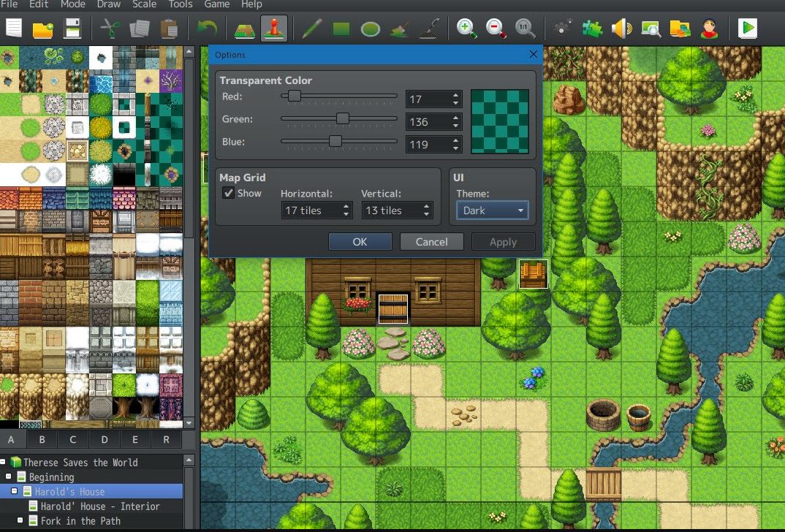Toggle expander beside Fork in the Path
785x532 pixels.
tap(20, 520)
